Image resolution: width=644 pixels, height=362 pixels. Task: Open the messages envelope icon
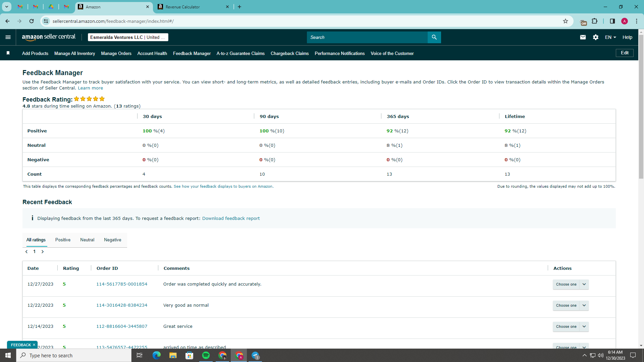tap(583, 37)
